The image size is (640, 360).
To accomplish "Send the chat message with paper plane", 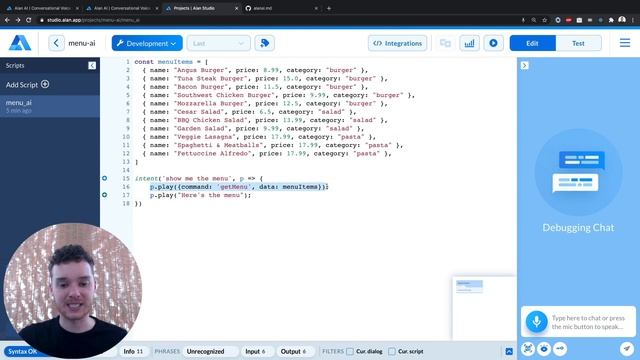I will pos(627,349).
